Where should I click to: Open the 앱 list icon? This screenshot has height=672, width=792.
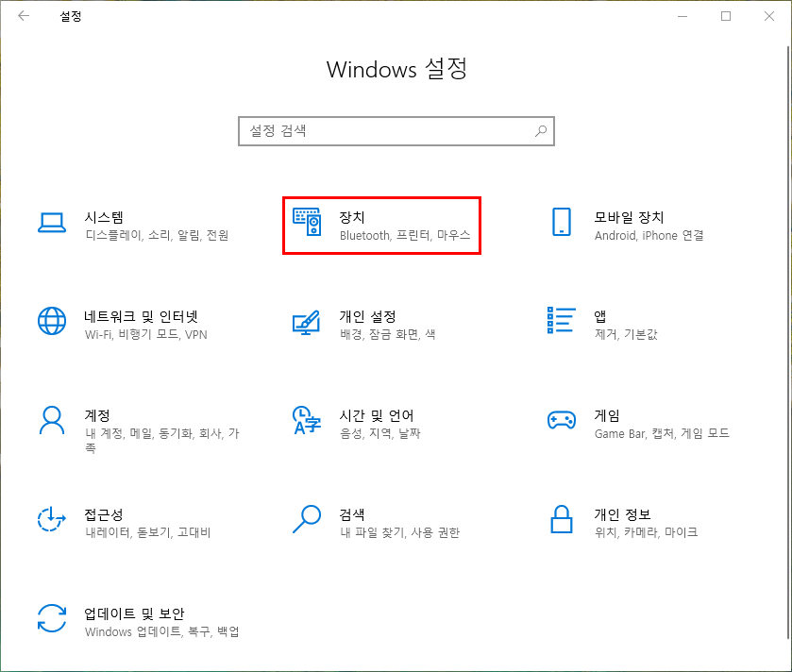point(561,320)
